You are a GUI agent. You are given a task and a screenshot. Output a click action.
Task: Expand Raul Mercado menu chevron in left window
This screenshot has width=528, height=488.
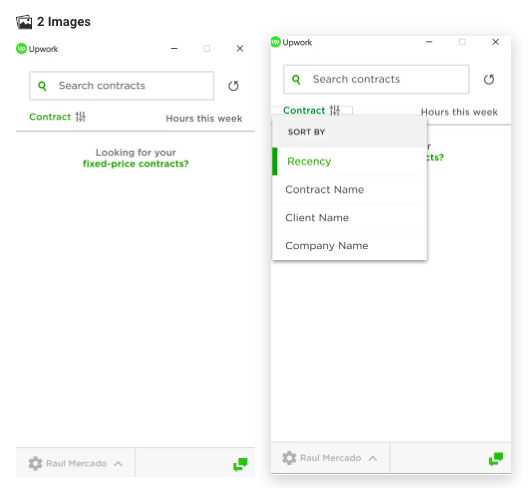coord(118,464)
